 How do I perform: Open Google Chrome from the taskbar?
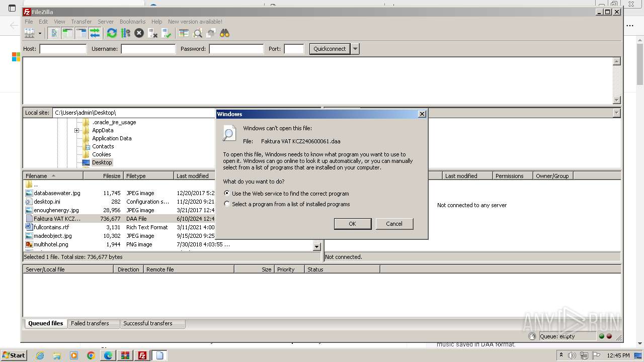tap(91, 355)
